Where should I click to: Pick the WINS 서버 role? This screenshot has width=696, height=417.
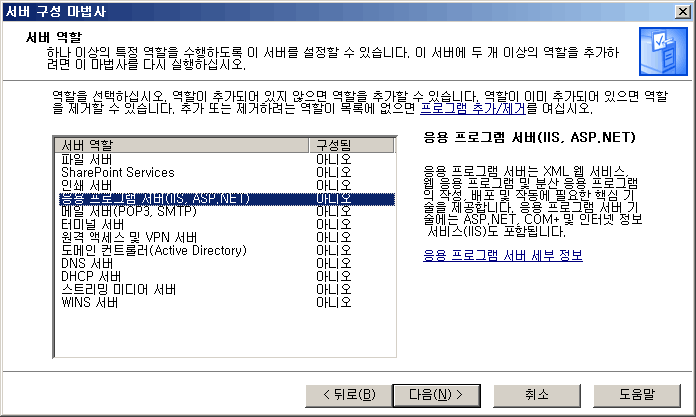pos(89,302)
